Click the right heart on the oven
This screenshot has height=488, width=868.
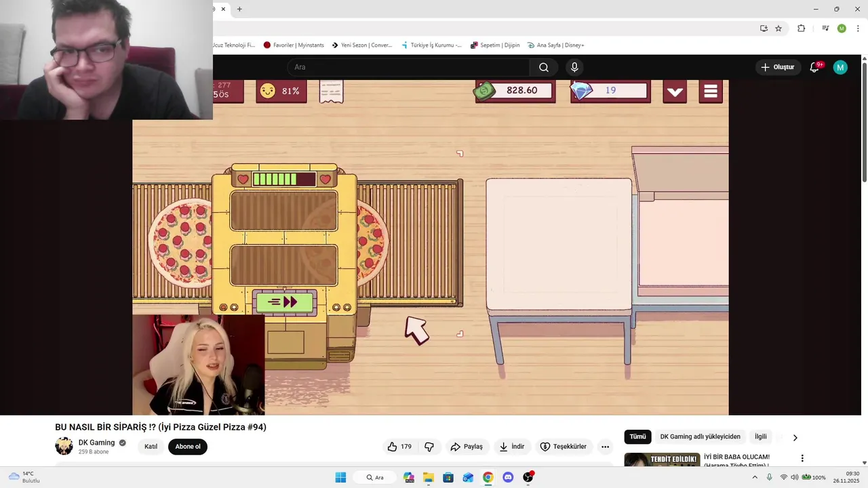tap(325, 179)
